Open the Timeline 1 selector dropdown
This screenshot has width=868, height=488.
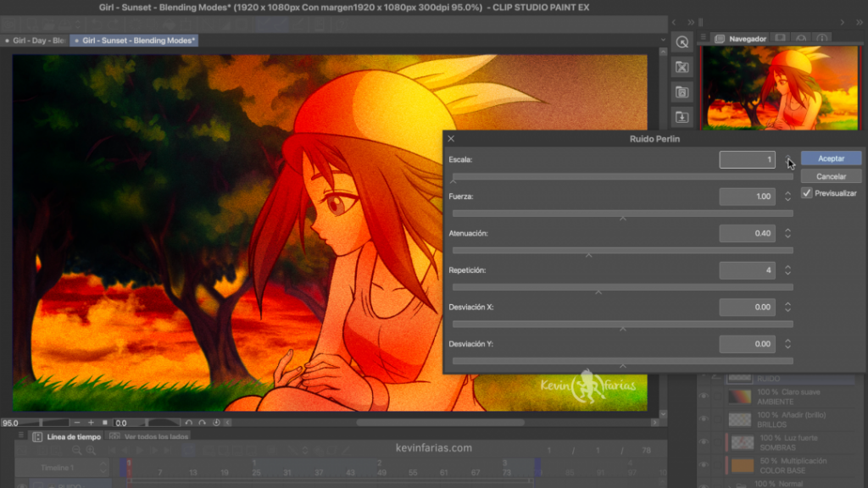pyautogui.click(x=61, y=468)
